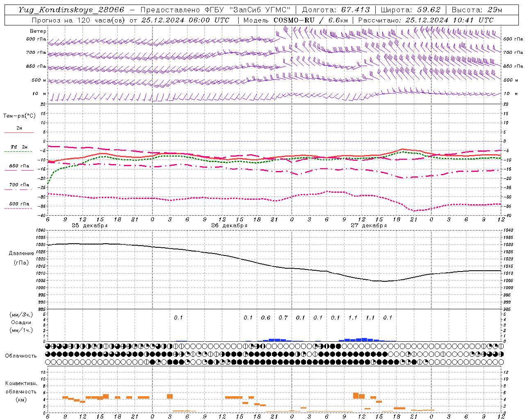
Task: Click the (мм/3ч.) precipitation unit label
Action: coord(21,315)
